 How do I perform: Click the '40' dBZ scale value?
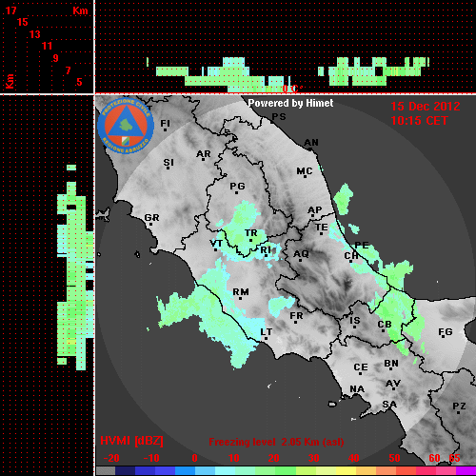click(354, 458)
